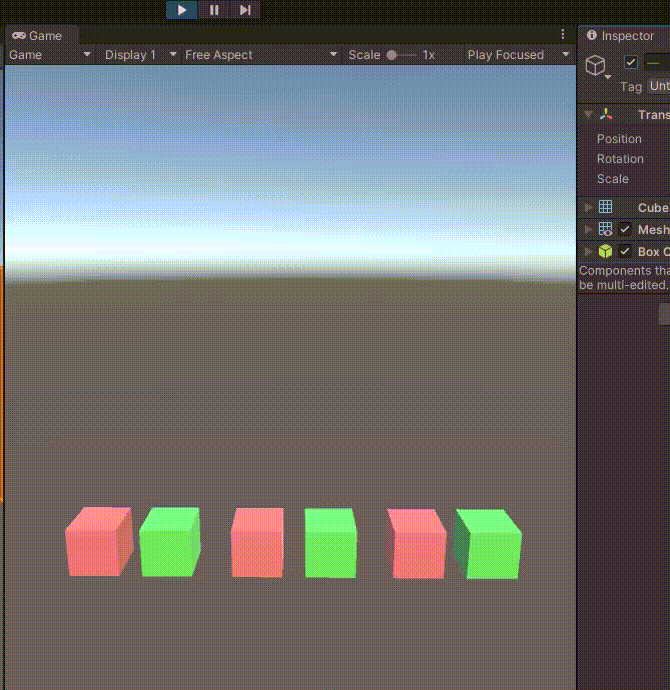The height and width of the screenshot is (690, 670).
Task: Click the Info icon on Inspector tab
Action: (592, 35)
